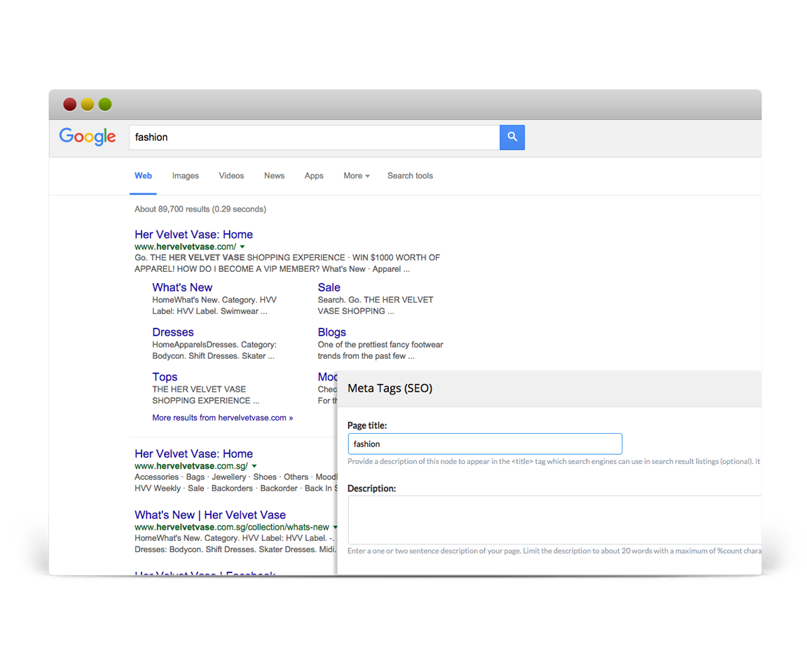Open the second 'Her Velvet Vase: Home' result
The height and width of the screenshot is (672, 807).
pos(193,453)
